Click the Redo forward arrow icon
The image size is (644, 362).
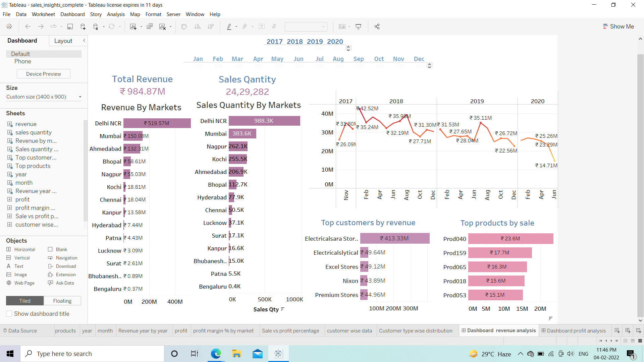41,26
